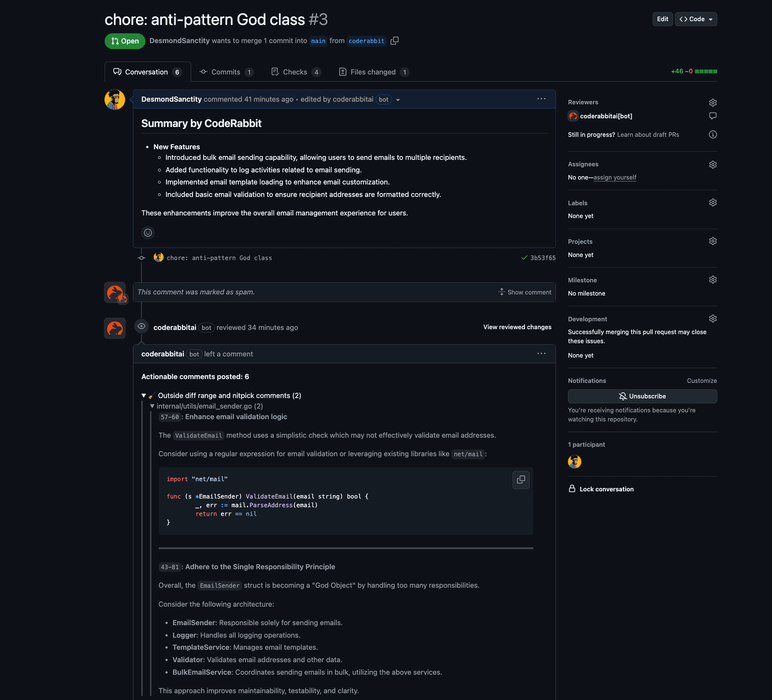Click the assign yourself link
This screenshot has width=772, height=700.
pyautogui.click(x=615, y=178)
